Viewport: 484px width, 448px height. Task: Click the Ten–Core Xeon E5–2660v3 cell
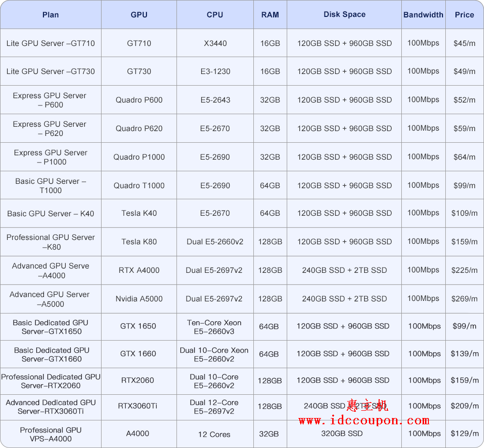[214, 327]
